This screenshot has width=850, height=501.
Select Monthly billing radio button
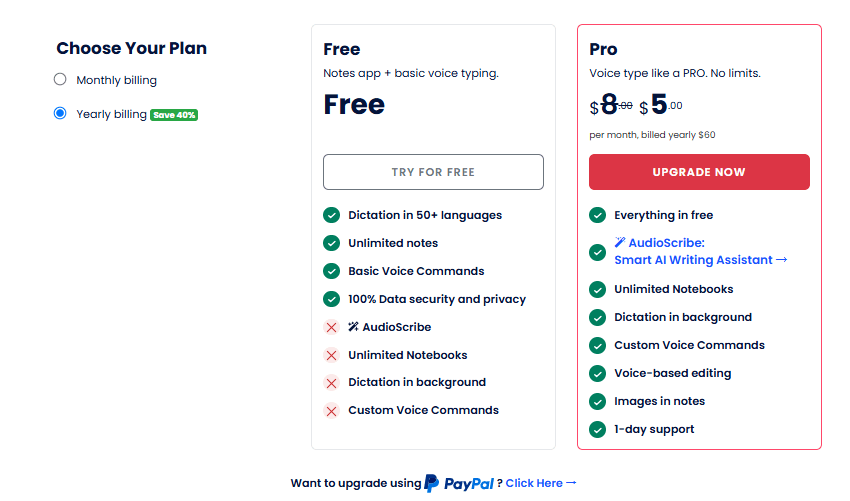(60, 79)
